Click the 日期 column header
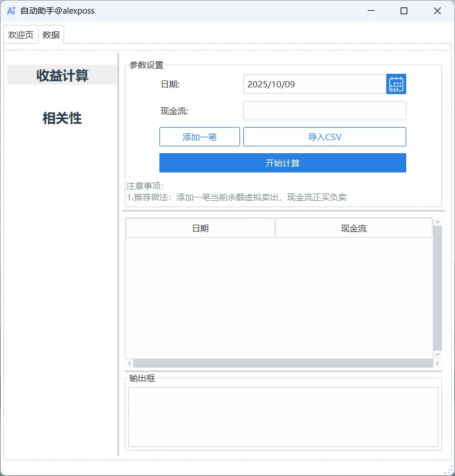Screen dimensions: 455x476 tap(200, 228)
